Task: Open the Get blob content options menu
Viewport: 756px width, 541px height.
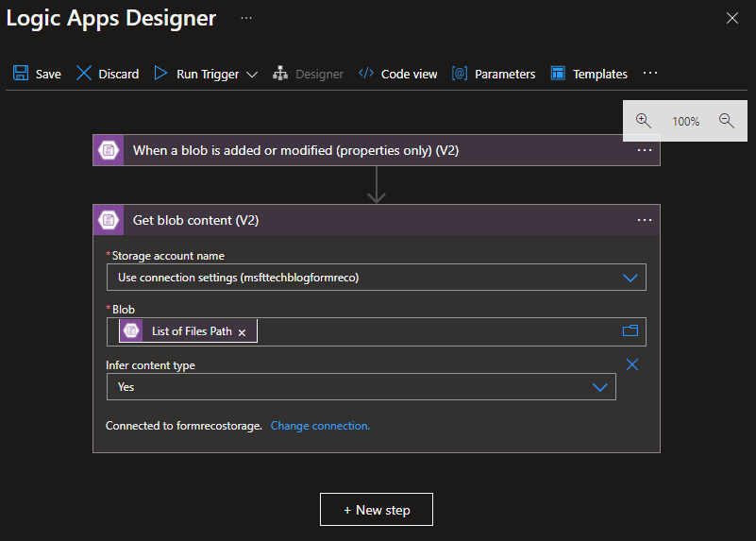Action: click(645, 220)
